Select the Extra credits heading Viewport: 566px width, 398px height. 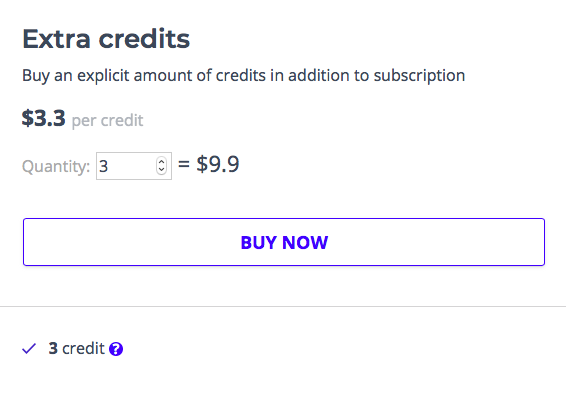106,39
